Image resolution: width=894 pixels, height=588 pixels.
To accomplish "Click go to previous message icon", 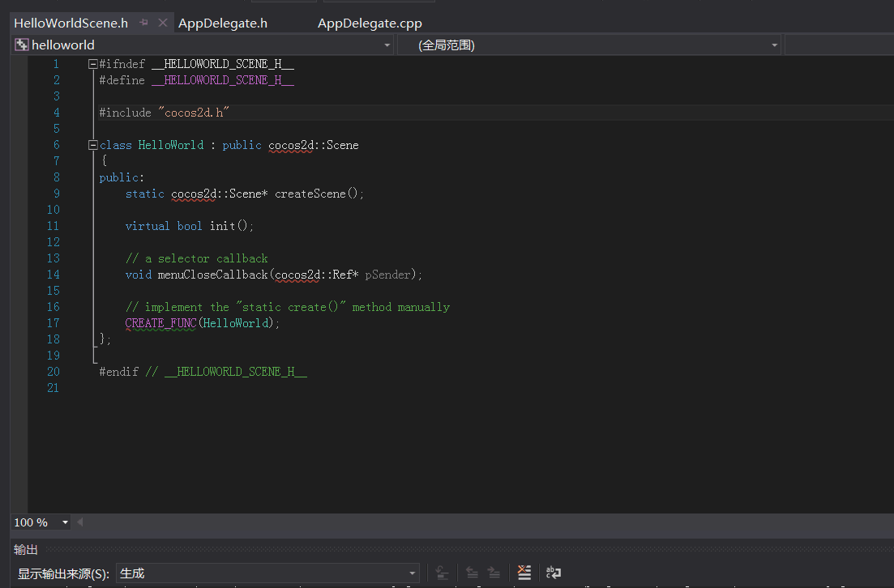I will [472, 573].
